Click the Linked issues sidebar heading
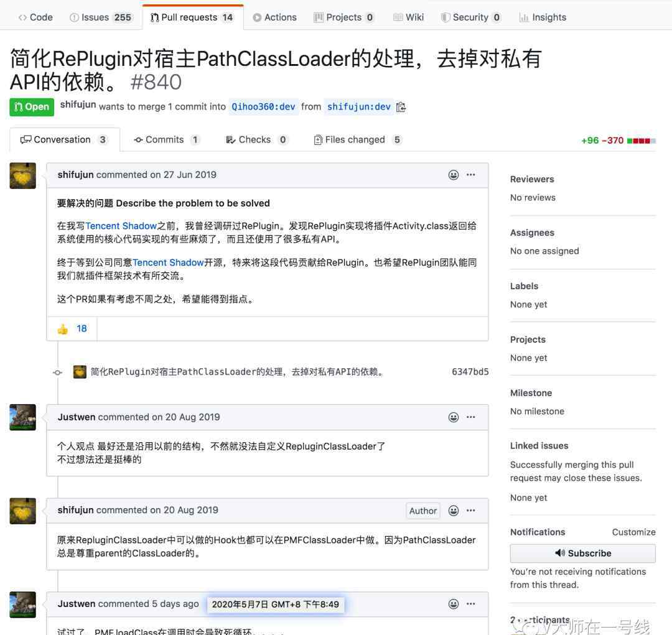Screen dimensions: 672x635 pos(539,446)
